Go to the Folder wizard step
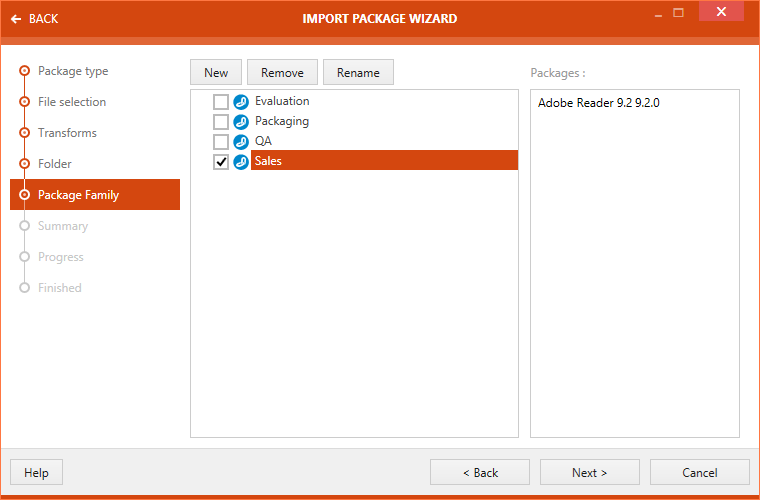The height and width of the screenshot is (500, 760). (x=54, y=164)
